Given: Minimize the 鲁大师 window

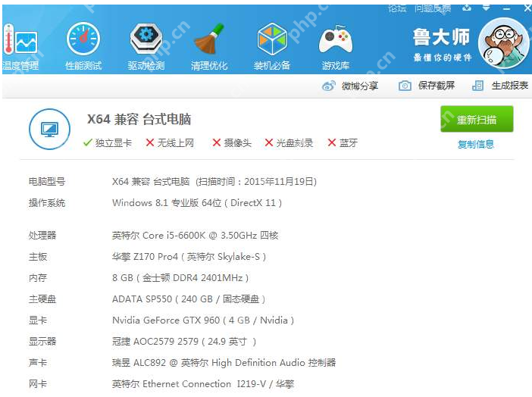Looking at the screenshot, I should (506, 8).
